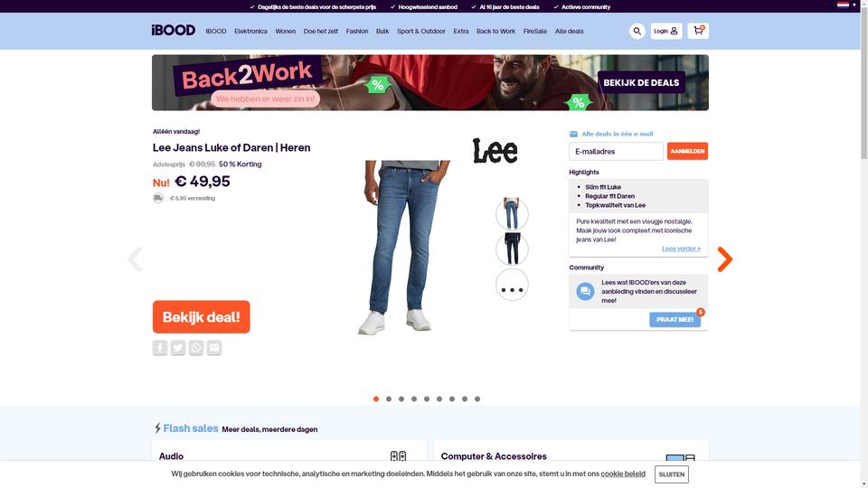Viewport: 868px width, 488px height.
Task: Select the third carousel dot
Action: tap(401, 399)
